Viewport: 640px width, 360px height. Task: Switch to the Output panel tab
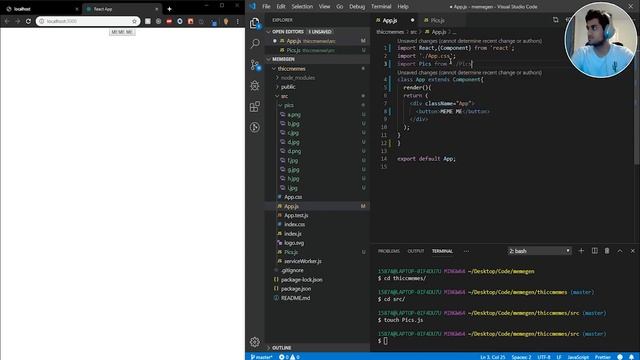[x=416, y=251]
